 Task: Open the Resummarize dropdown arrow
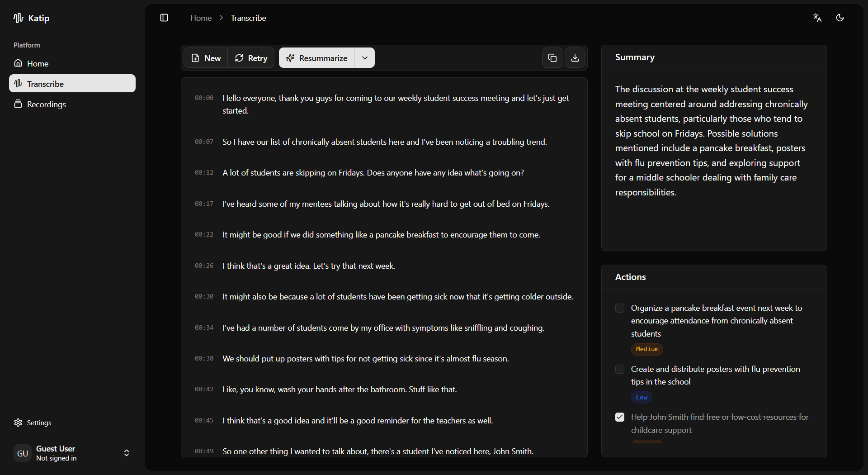point(364,58)
